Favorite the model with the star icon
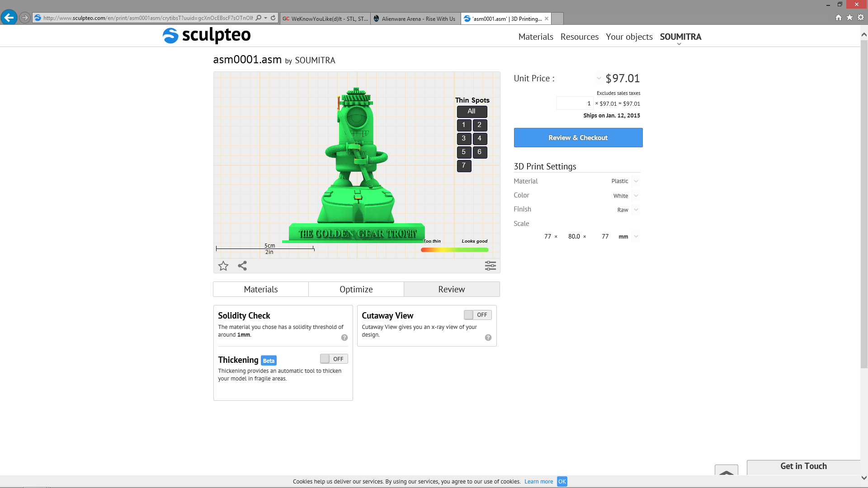 pos(223,266)
